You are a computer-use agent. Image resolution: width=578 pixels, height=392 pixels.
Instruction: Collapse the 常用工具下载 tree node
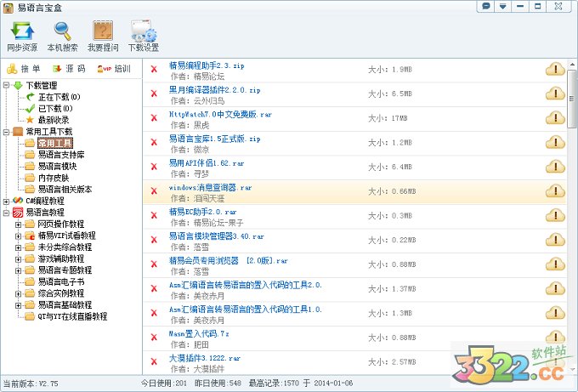[x=6, y=132]
